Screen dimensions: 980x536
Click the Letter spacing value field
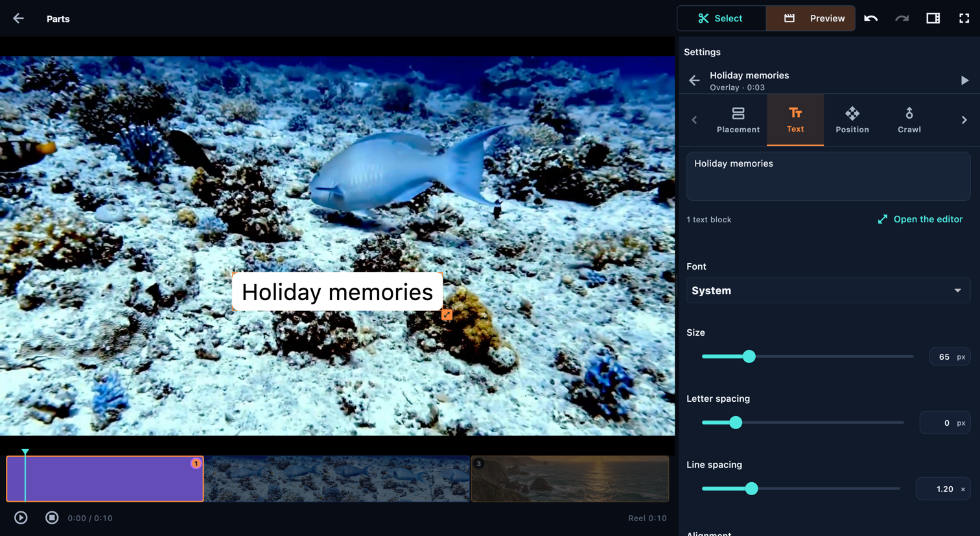pos(945,423)
